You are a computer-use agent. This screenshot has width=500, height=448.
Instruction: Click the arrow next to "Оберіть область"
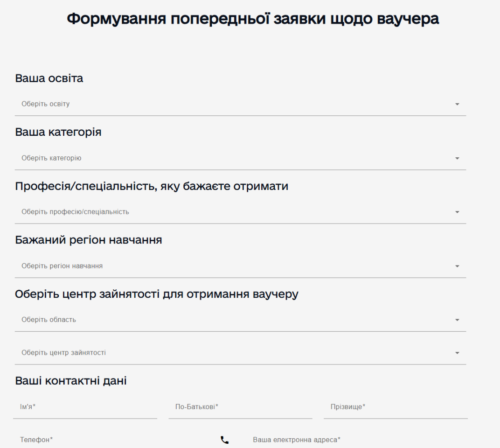tap(458, 320)
